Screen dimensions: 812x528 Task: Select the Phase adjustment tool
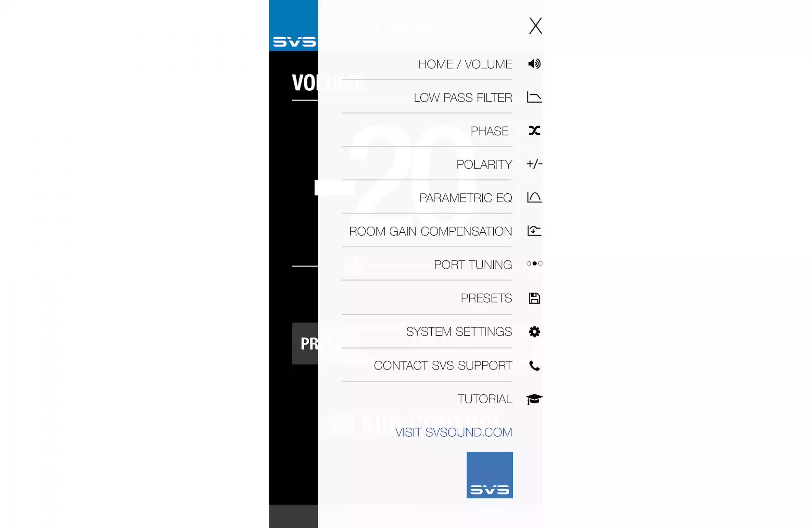point(489,130)
